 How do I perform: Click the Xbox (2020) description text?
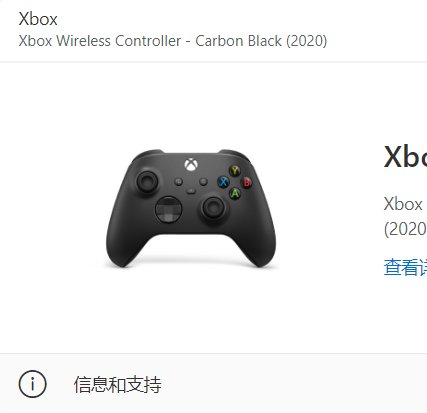(x=405, y=216)
